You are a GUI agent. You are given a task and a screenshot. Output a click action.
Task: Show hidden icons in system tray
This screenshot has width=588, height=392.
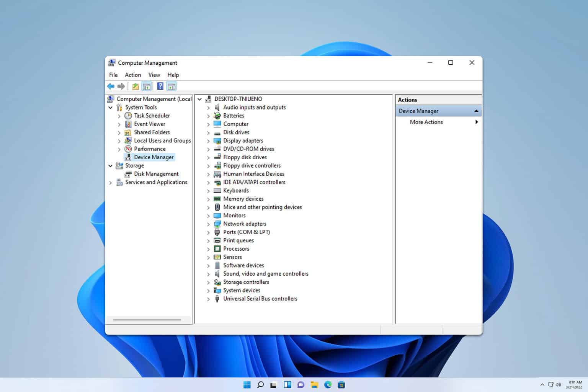point(542,385)
